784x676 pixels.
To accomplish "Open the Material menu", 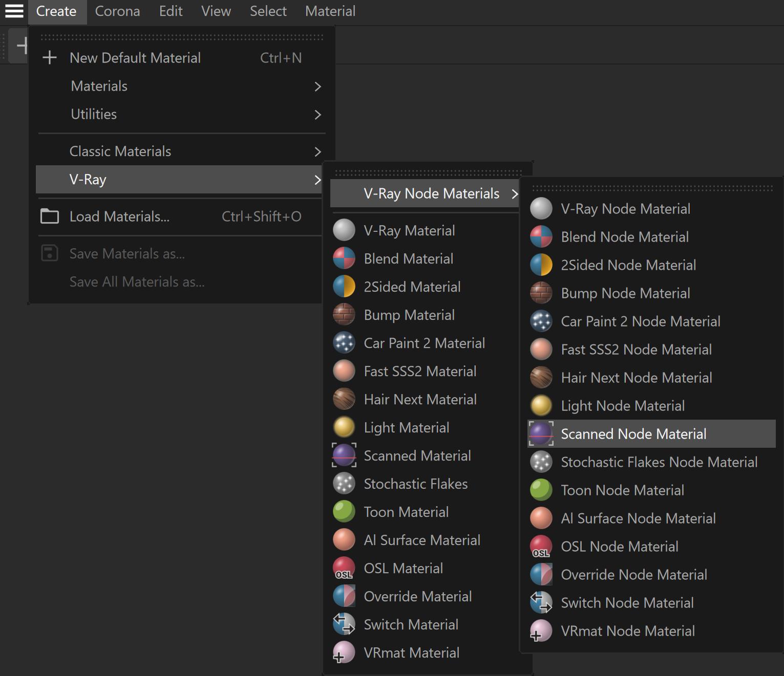I will coord(330,11).
